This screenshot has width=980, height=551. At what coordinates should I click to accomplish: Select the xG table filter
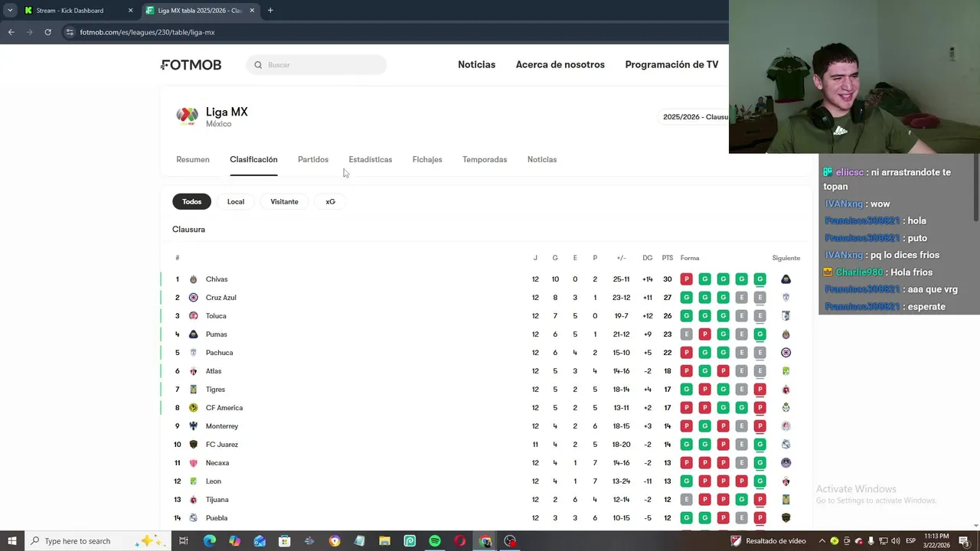coord(330,201)
